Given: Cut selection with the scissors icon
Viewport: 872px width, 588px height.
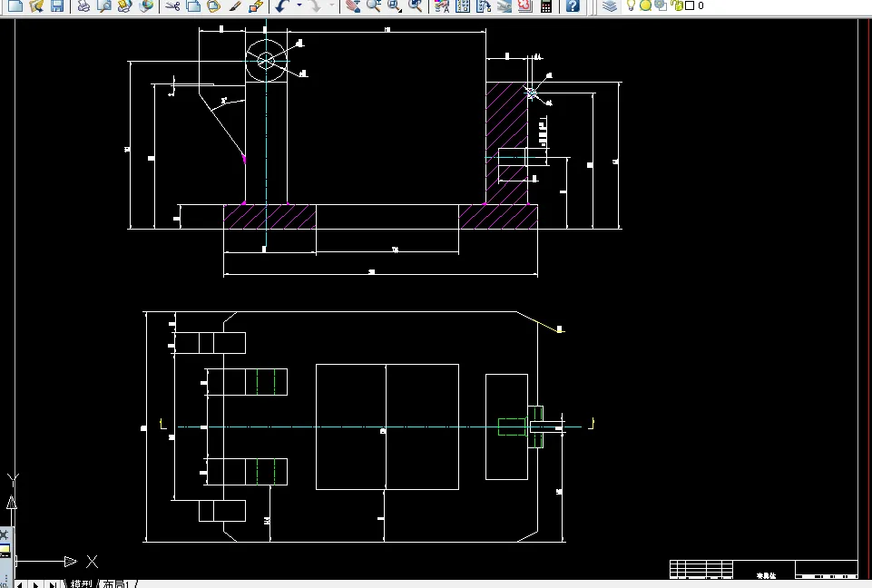Looking at the screenshot, I should tap(173, 6).
